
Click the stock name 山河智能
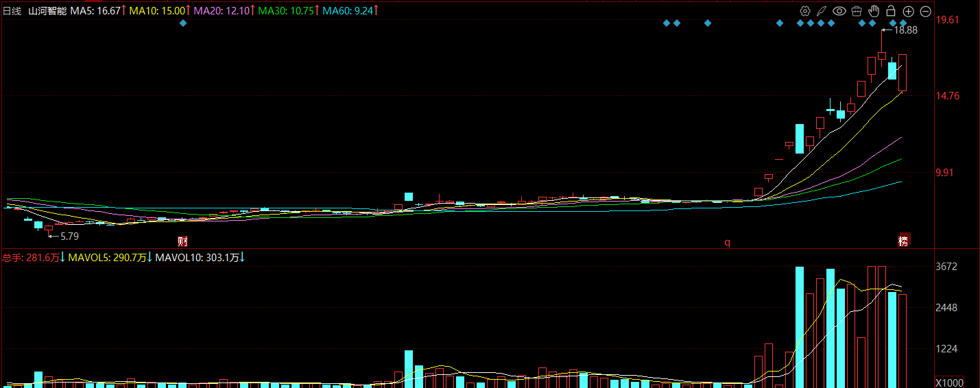coord(47,11)
